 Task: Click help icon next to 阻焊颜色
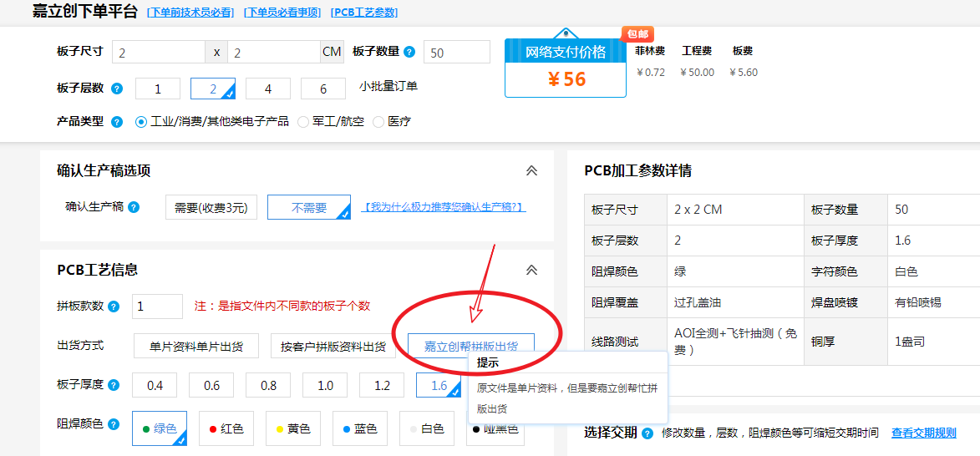click(x=114, y=424)
